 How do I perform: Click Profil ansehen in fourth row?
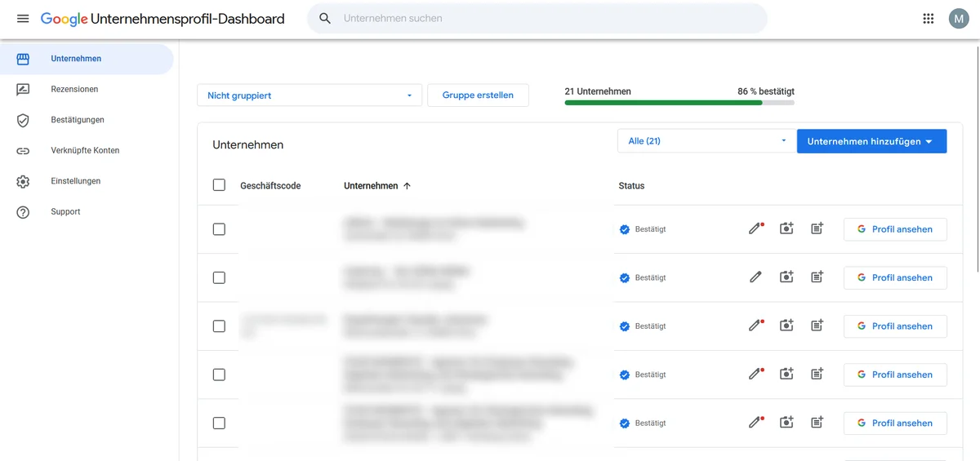[895, 375]
